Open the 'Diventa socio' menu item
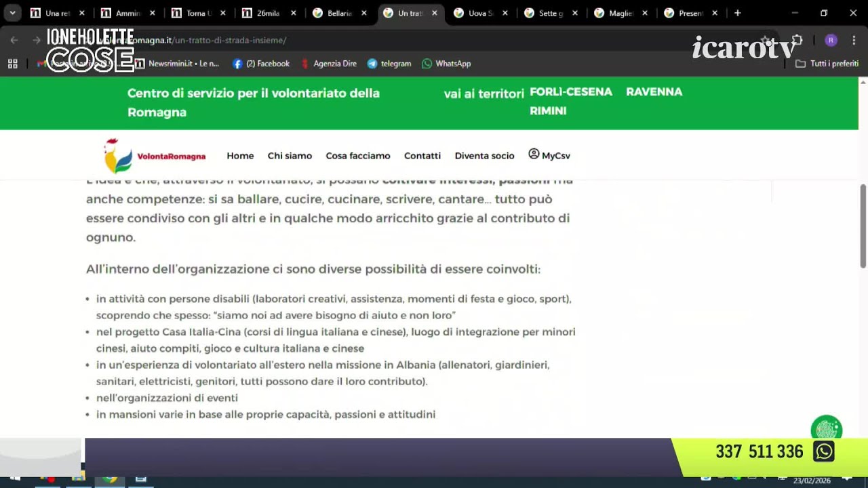 (484, 156)
